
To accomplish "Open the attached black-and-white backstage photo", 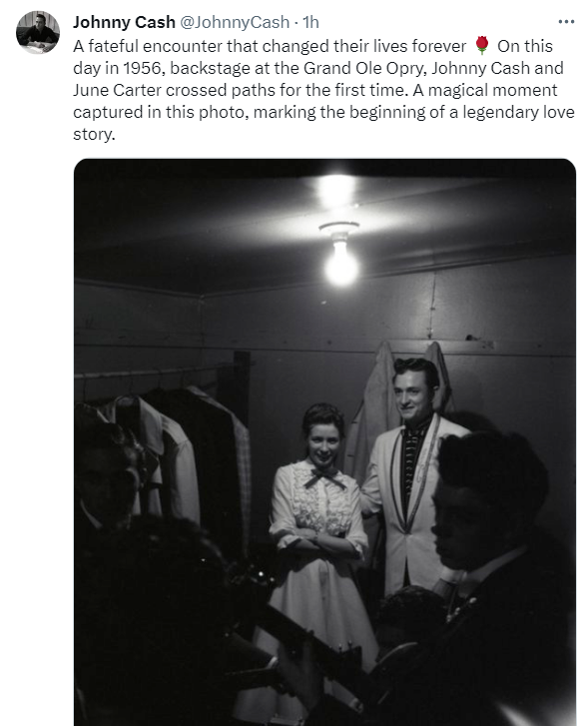I will pos(324,442).
